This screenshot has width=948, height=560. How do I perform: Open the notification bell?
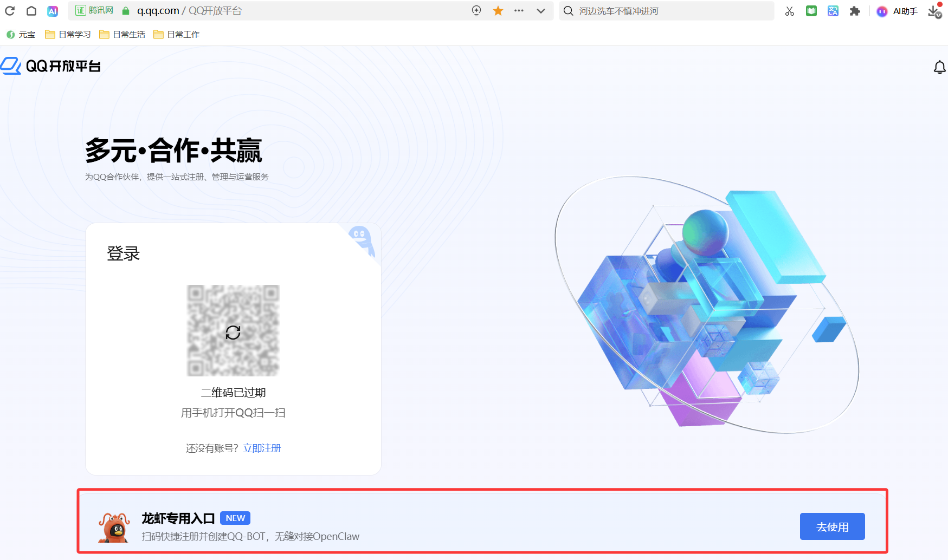click(940, 67)
